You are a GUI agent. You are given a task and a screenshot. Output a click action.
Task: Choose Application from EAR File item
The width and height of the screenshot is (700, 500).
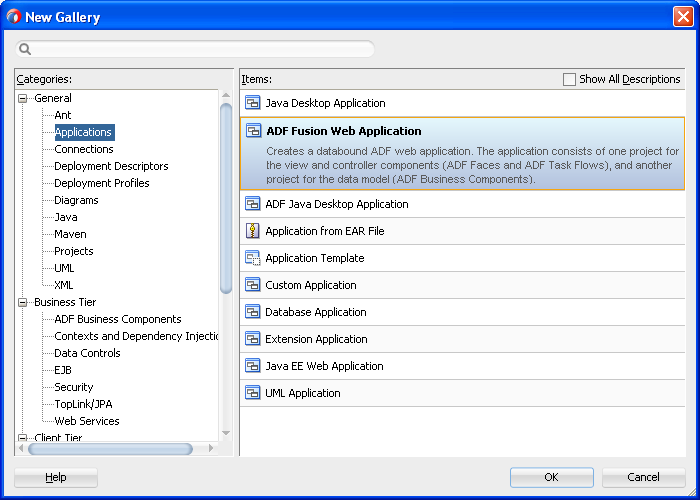click(x=462, y=231)
